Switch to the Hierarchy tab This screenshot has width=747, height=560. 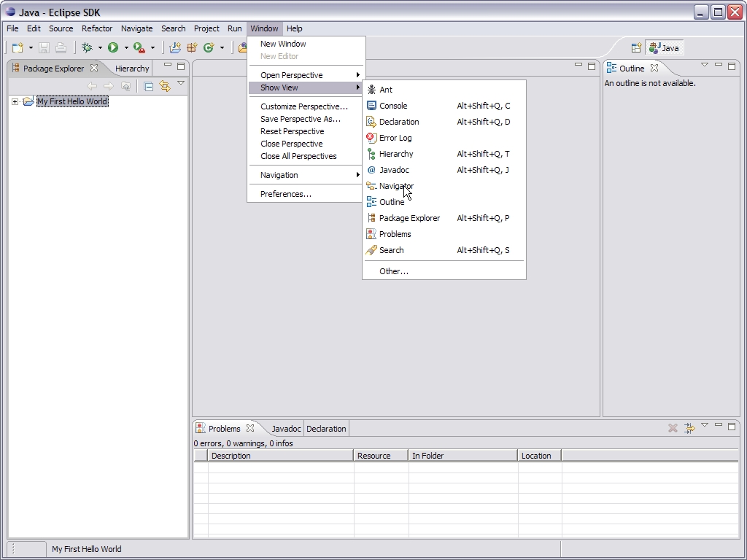(132, 69)
